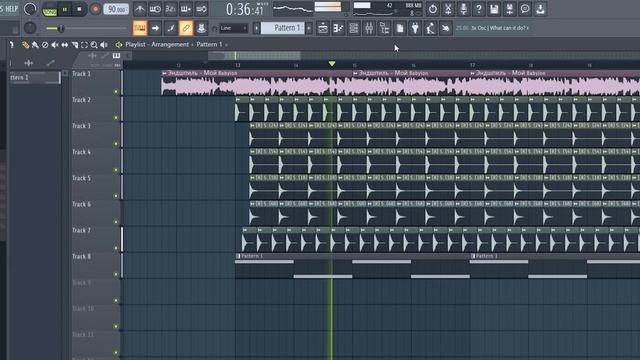This screenshot has width=640, height=360.
Task: Mute Track 1 via its green dot
Action: (x=116, y=92)
